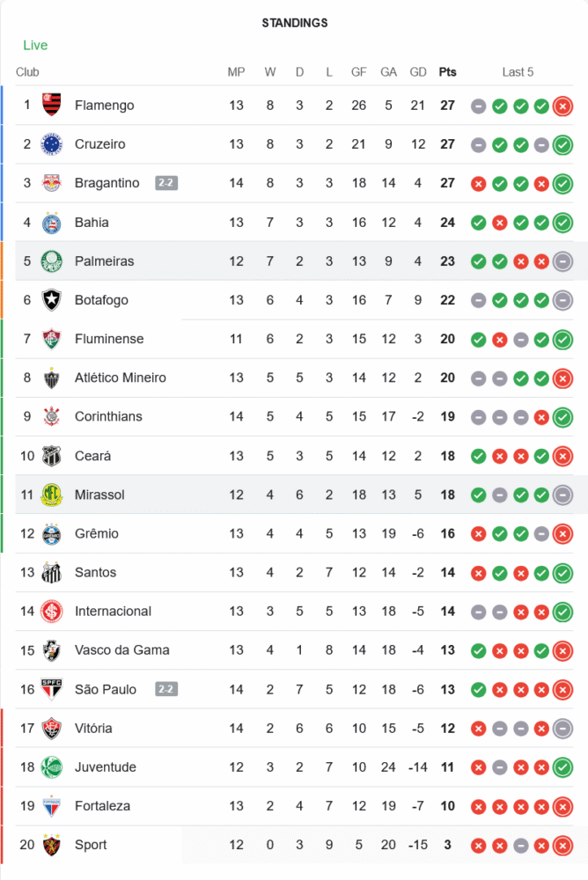This screenshot has height=880, width=588.
Task: Open the Vasco da Gama team link
Action: (121, 650)
